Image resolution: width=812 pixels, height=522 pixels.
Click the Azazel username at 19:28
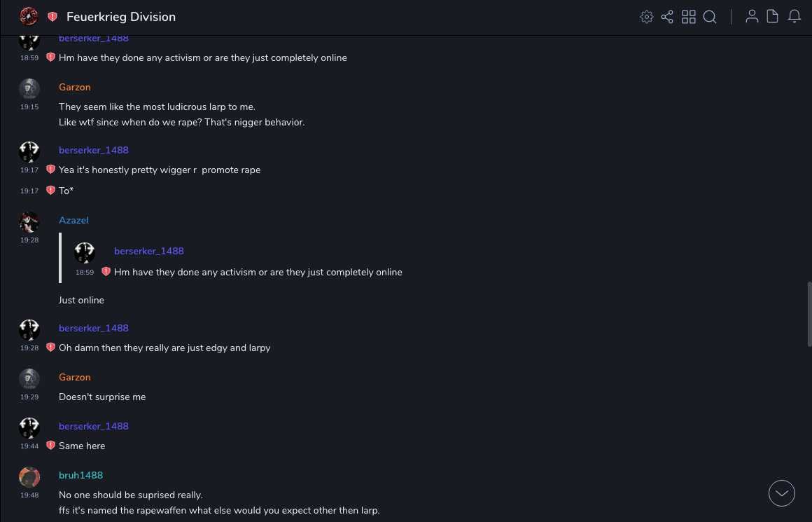pos(73,220)
